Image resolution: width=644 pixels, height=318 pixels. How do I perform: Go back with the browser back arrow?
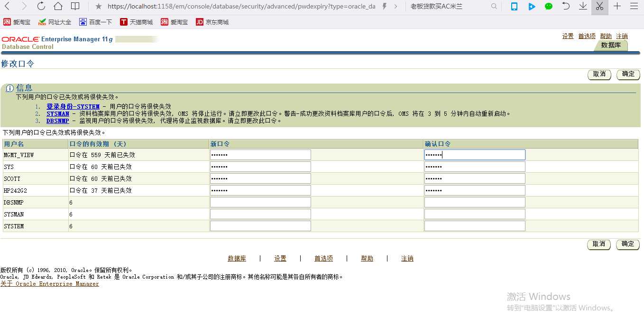click(x=8, y=6)
